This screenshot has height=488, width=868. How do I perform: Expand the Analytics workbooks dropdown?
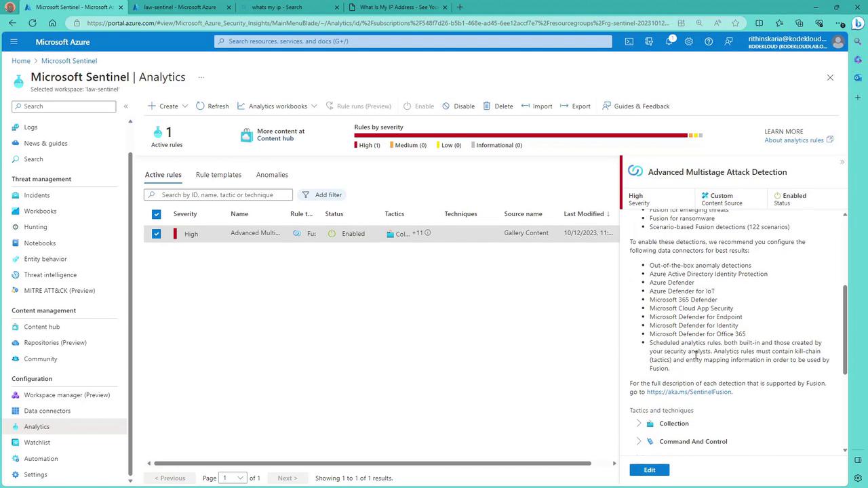click(277, 106)
